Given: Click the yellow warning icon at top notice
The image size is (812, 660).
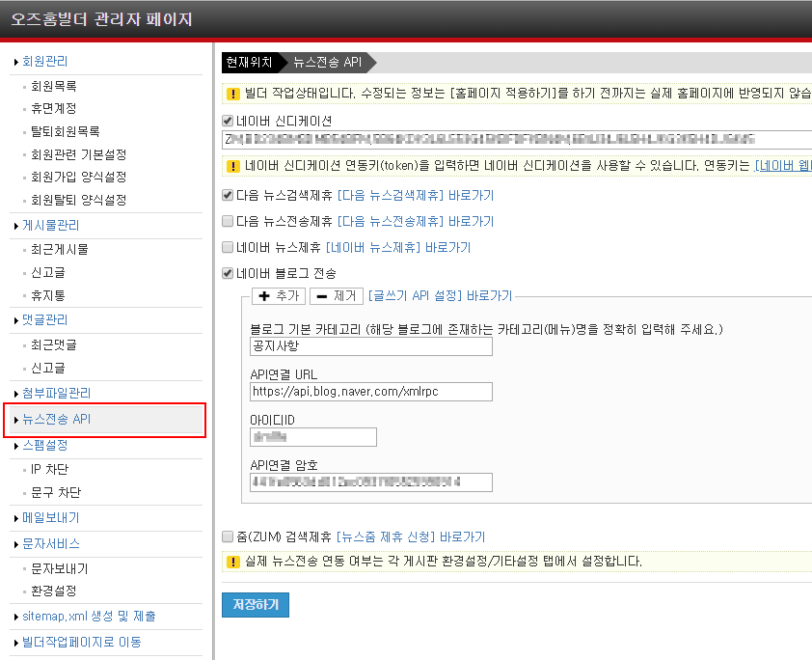Looking at the screenshot, I should 232,95.
